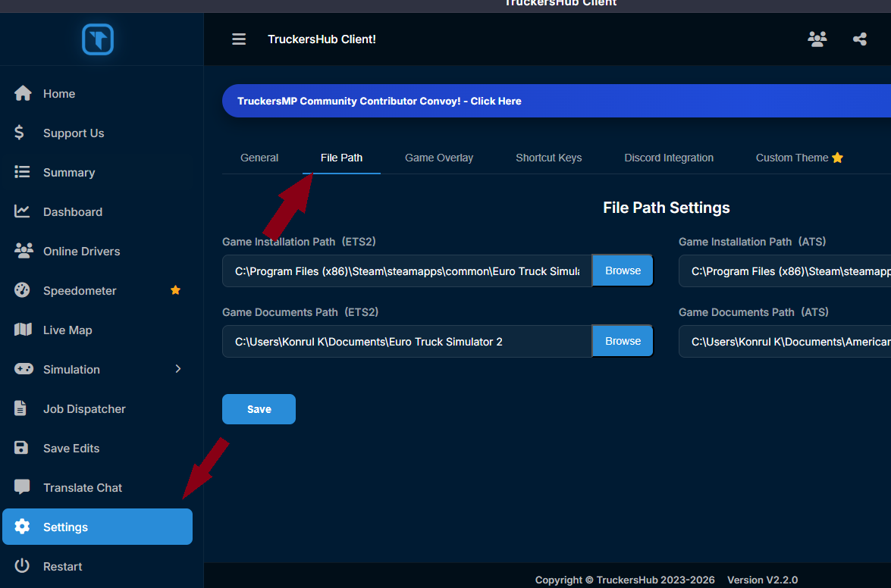Screen dimensions: 891x588
Task: Open Job Dispatcher in the sidebar
Action: click(97, 408)
